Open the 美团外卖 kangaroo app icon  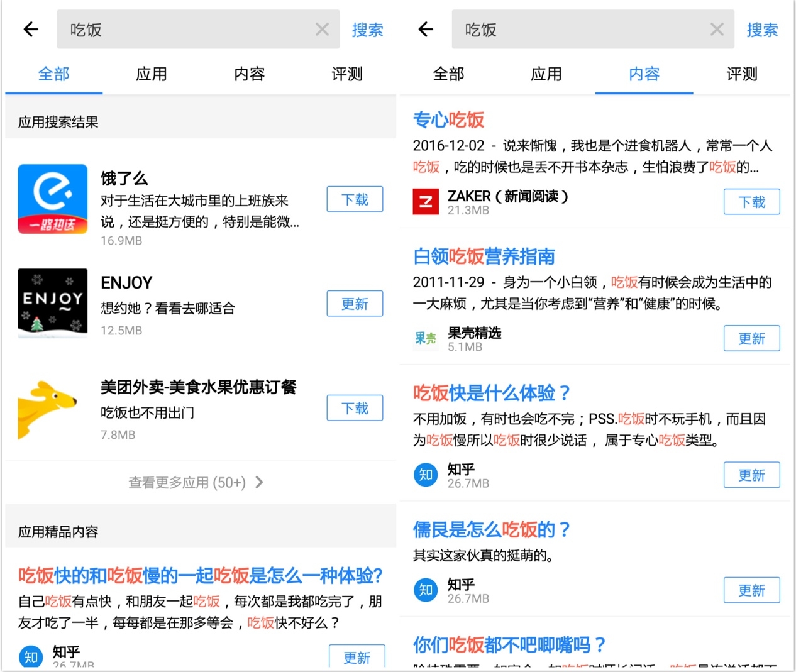coord(48,409)
